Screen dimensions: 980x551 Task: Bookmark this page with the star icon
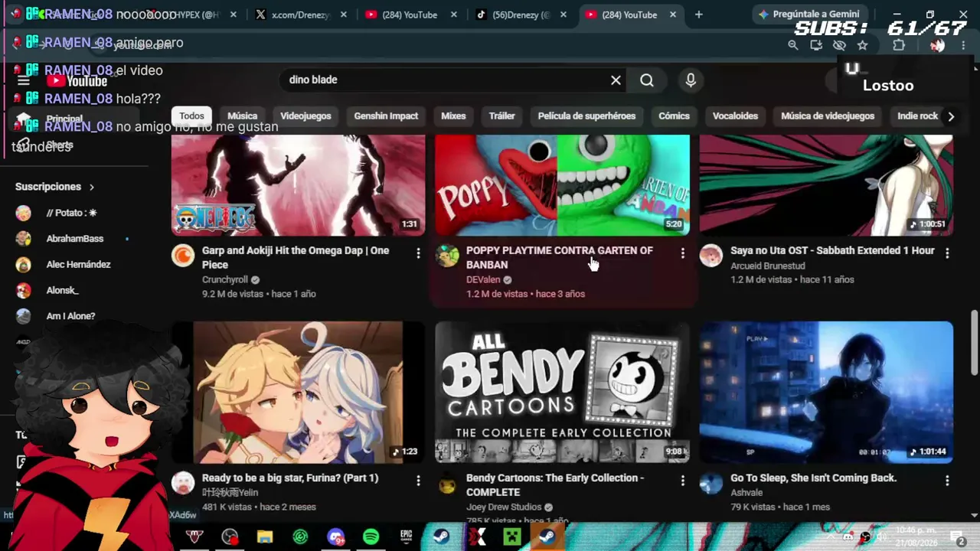click(863, 45)
